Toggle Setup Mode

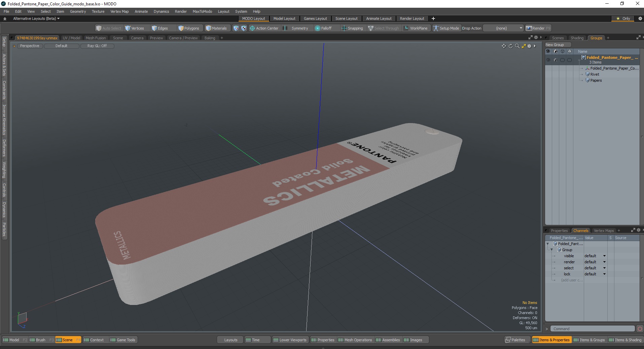(x=446, y=28)
